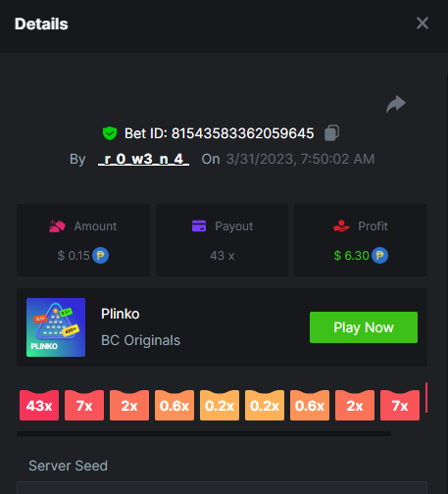
Task: Select the first 0.6x multiplier bucket
Action: (174, 405)
